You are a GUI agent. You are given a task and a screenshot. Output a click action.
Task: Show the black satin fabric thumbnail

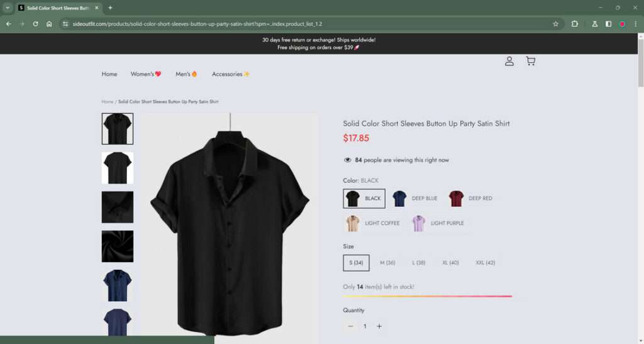click(x=118, y=247)
